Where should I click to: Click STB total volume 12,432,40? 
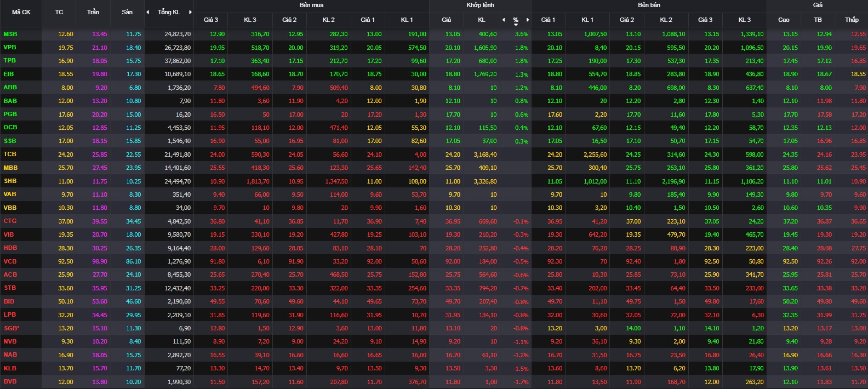point(178,288)
